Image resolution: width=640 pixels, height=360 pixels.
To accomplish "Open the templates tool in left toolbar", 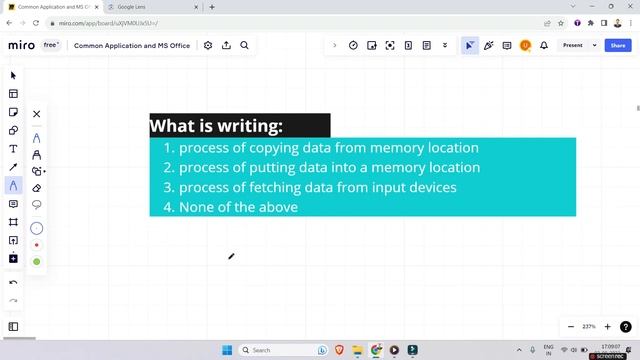I will coord(13,94).
